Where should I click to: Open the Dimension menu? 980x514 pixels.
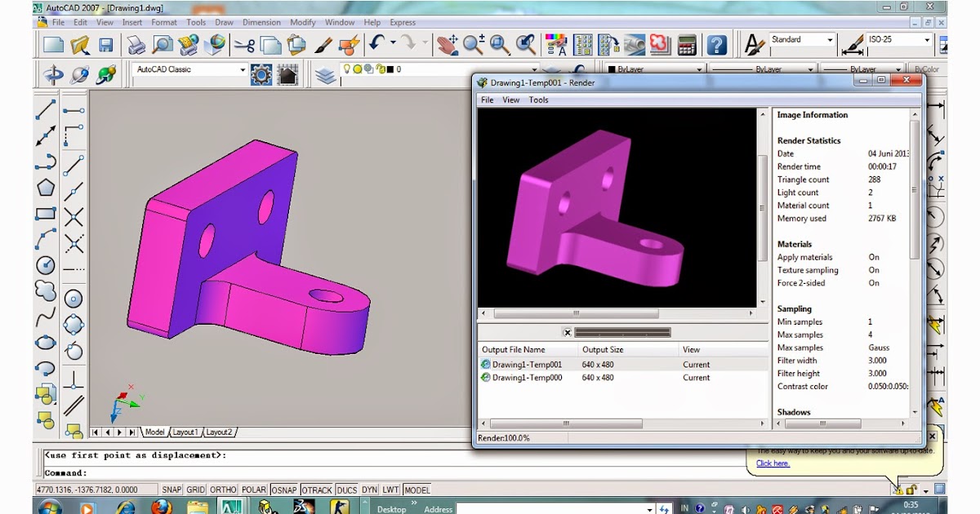tap(261, 23)
